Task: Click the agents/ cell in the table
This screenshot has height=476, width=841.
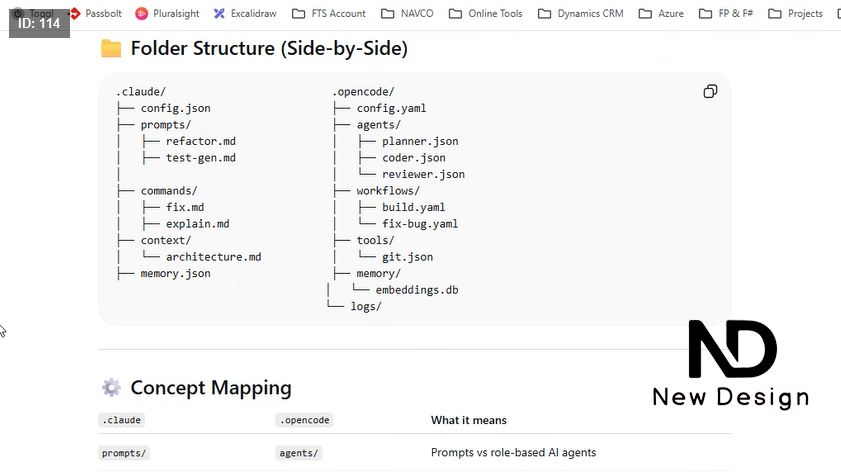Action: [x=299, y=453]
